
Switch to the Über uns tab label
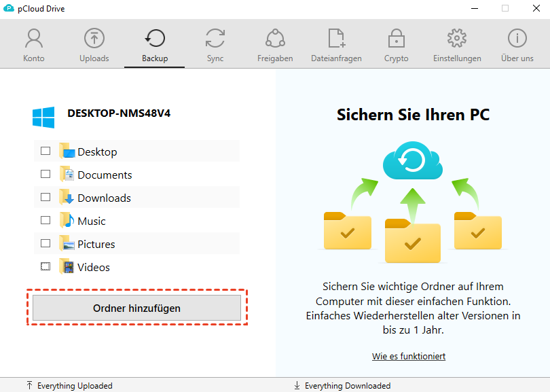[x=517, y=58]
